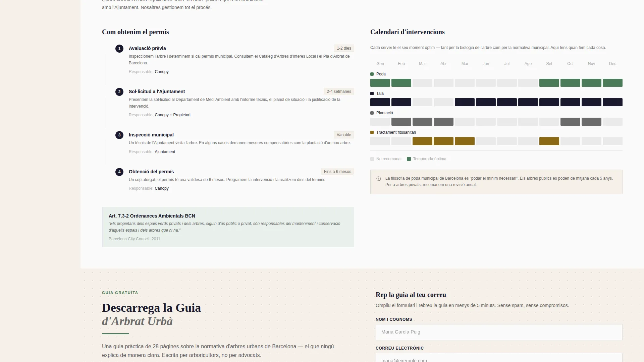Select the Tala cell for Mar
The image size is (644, 362).
coord(422,102)
